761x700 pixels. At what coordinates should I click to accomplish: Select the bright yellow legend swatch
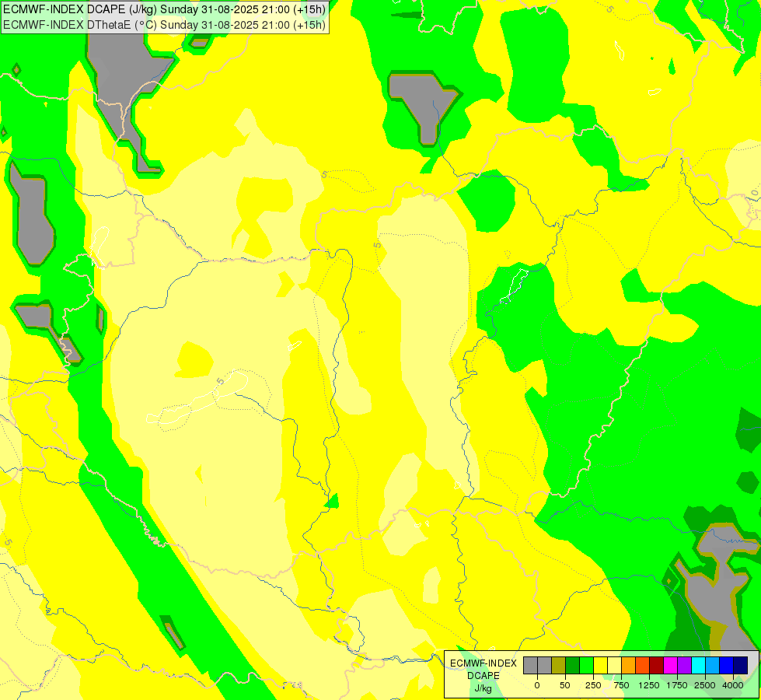coord(600,666)
